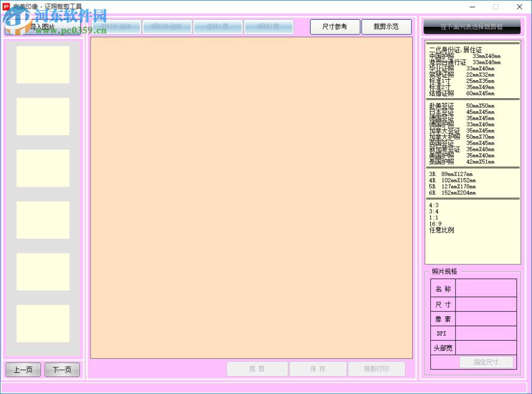Click the 保存 save button
The image size is (532, 394).
(317, 368)
